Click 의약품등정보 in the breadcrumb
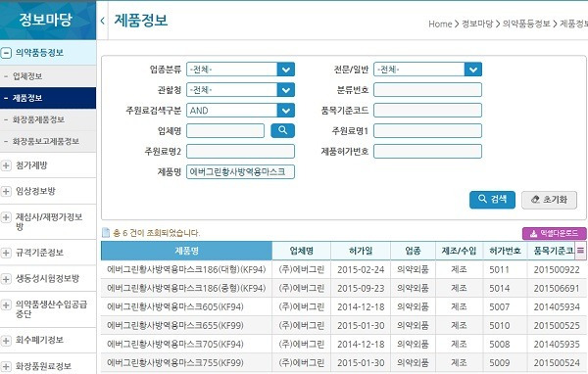Screen dimensions: 588x374 click(x=526, y=23)
